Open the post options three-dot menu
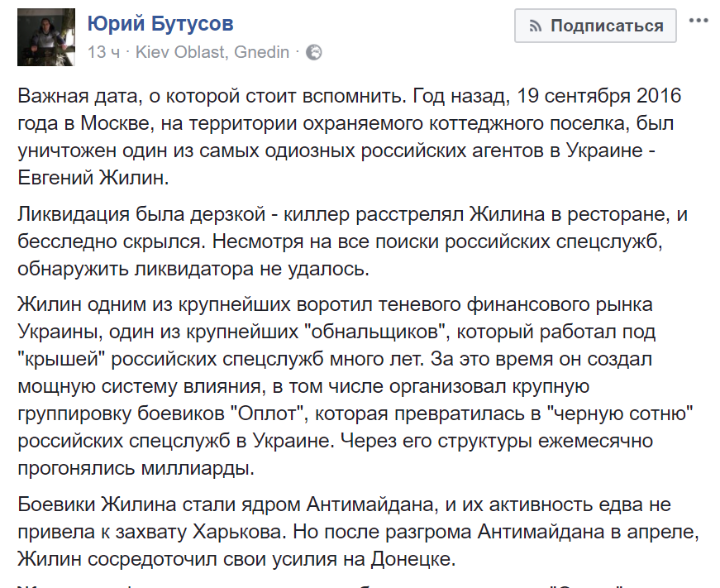The image size is (720, 588). coord(699,21)
